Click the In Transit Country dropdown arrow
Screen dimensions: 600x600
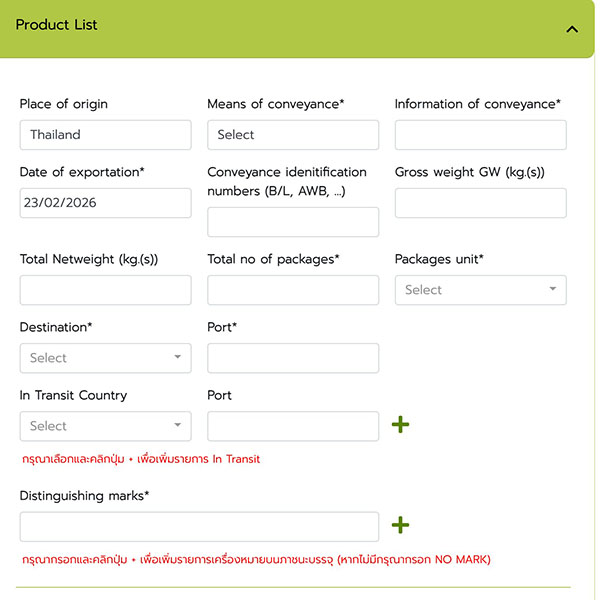tap(178, 426)
